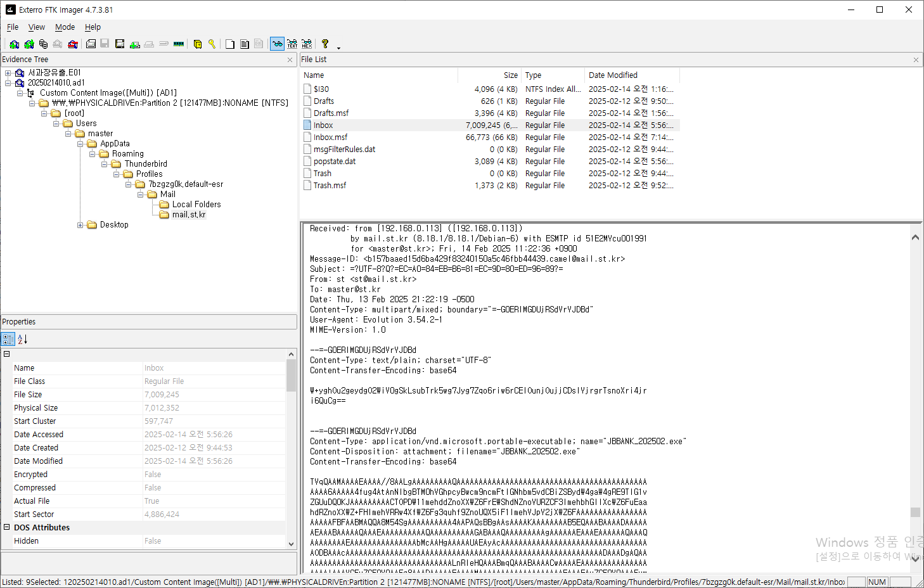Viewport: 924px width, 588px height.
Task: Select Trash.msf in the File List
Action: (330, 186)
